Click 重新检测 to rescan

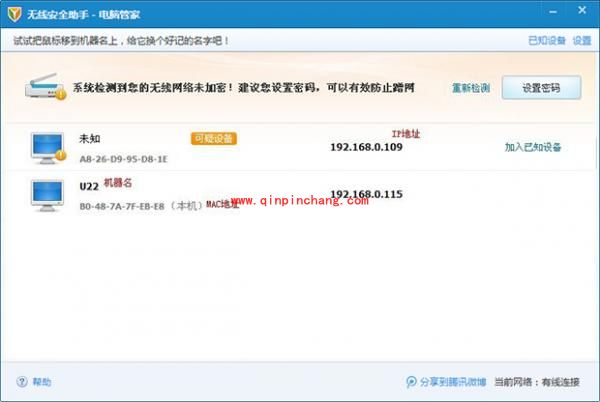pyautogui.click(x=471, y=88)
